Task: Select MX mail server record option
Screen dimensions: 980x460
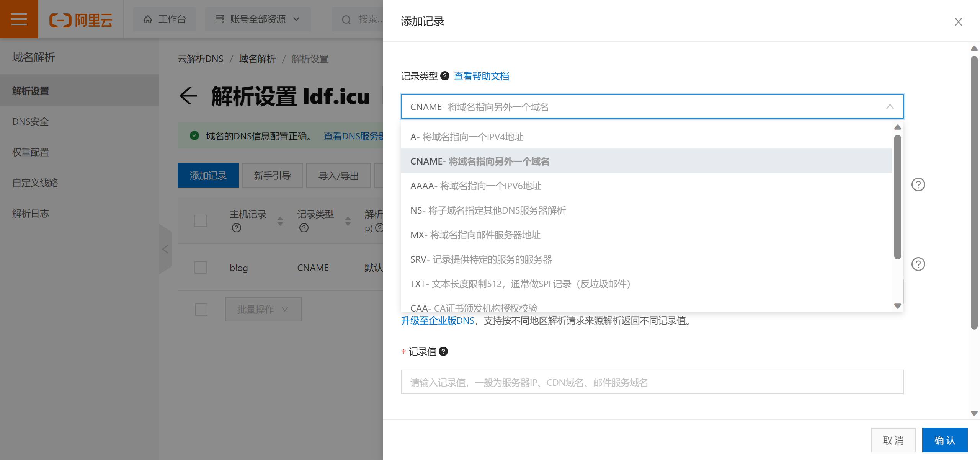Action: click(x=647, y=235)
